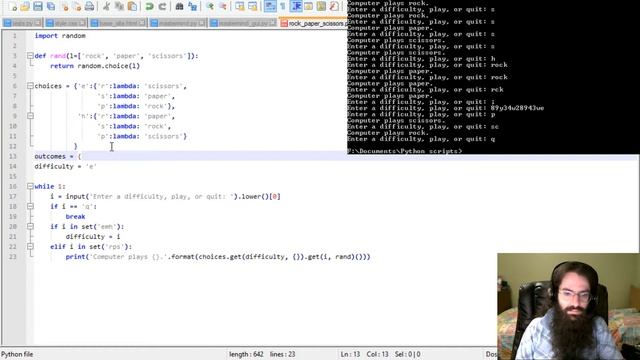640x360 pixels.
Task: Collapse the while loop fold on line 16
Action: click(30, 186)
